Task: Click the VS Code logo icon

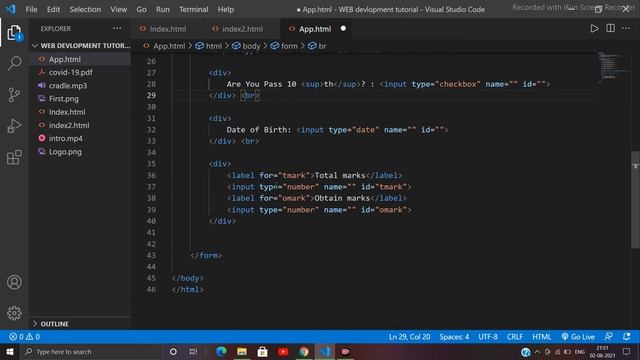Action: [x=10, y=9]
